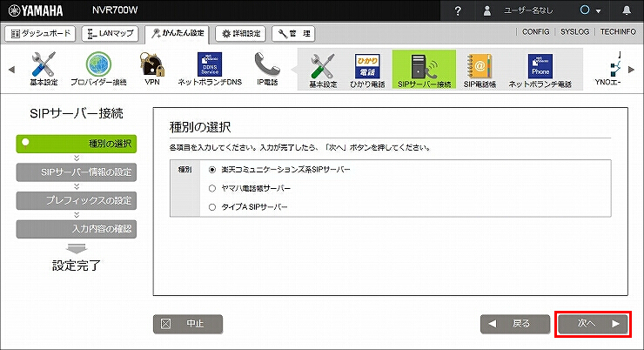Open the VPN keys icon
This screenshot has height=350, width=644.
(x=152, y=68)
